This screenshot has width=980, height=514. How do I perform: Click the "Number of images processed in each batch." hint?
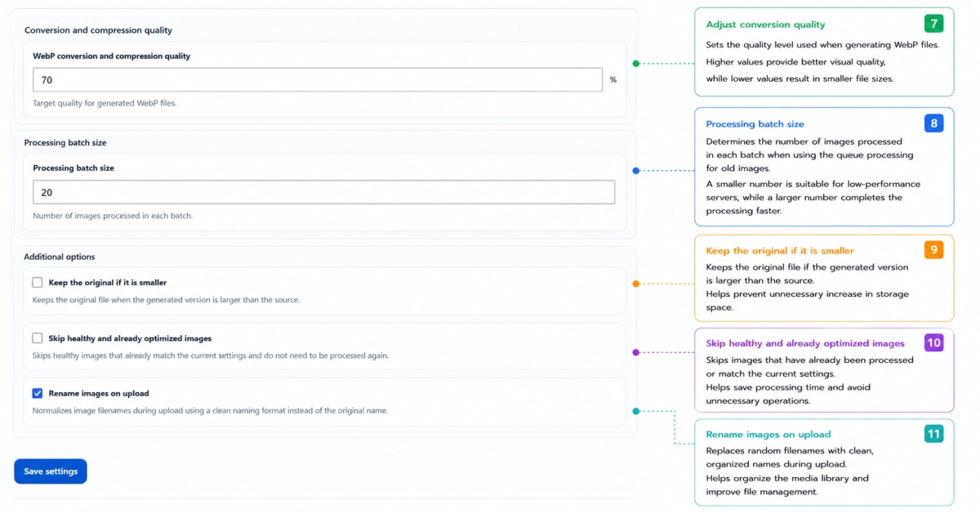113,216
